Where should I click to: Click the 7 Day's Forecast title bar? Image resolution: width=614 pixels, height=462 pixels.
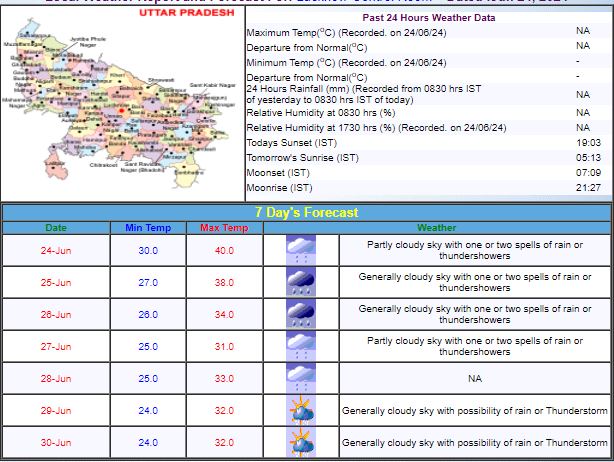click(306, 212)
